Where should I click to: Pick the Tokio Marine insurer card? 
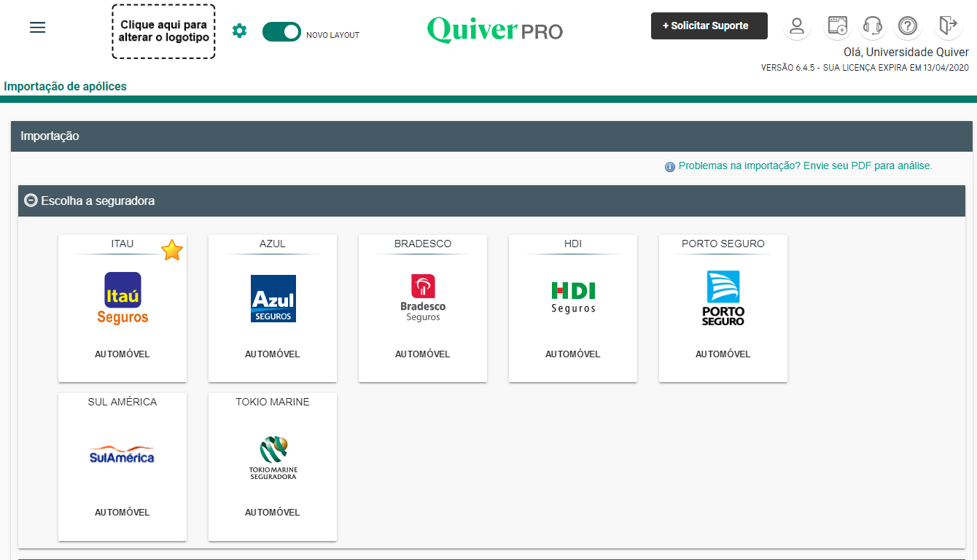point(273,466)
